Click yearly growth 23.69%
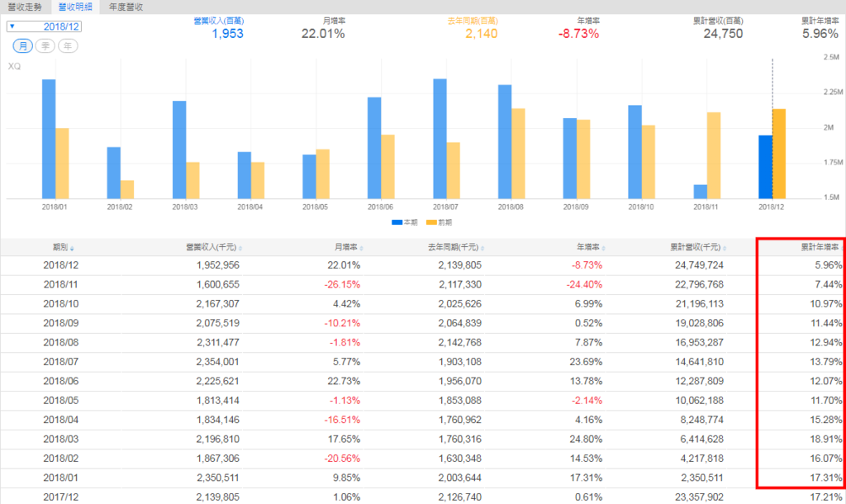The width and height of the screenshot is (846, 504). [586, 362]
